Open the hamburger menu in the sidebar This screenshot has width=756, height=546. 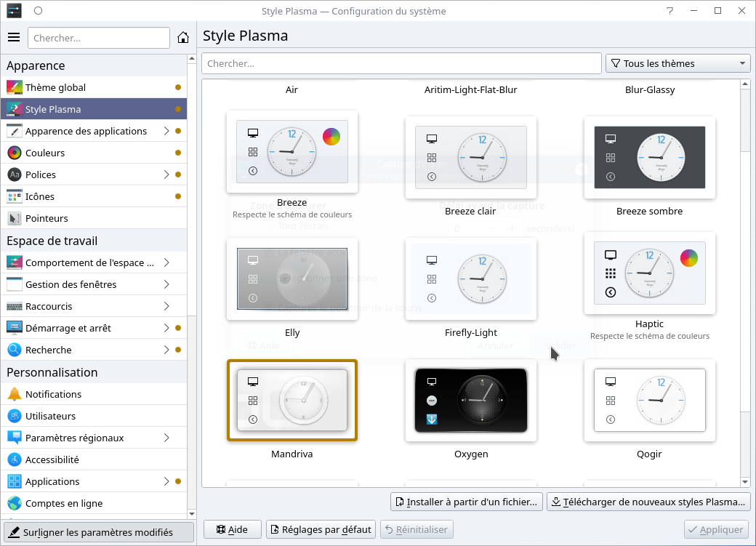coord(14,38)
